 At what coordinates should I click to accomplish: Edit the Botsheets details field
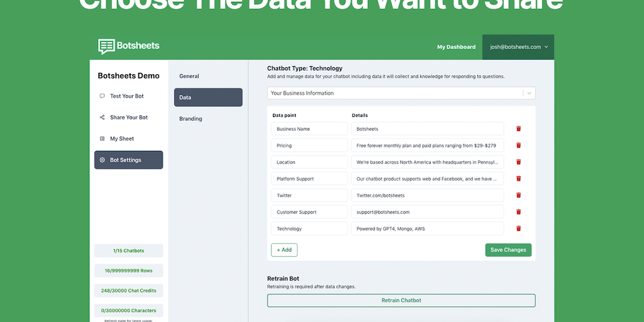point(427,128)
